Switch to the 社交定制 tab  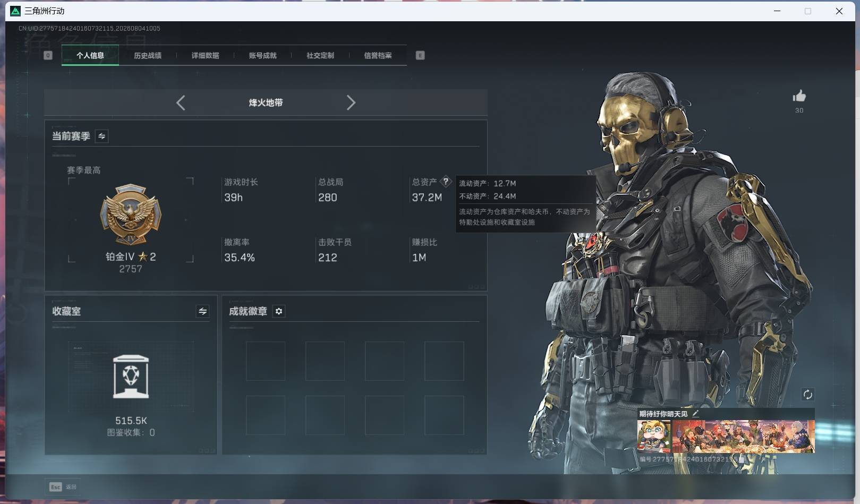coord(320,55)
